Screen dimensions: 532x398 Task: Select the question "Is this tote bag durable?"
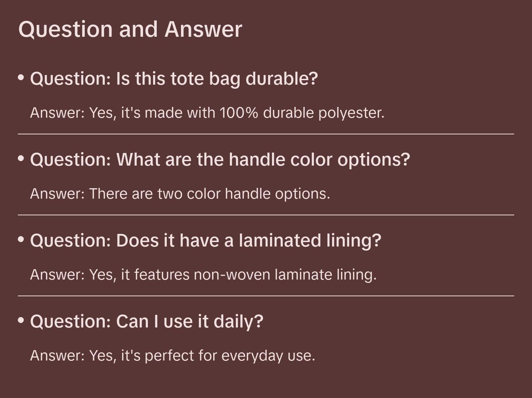click(174, 79)
